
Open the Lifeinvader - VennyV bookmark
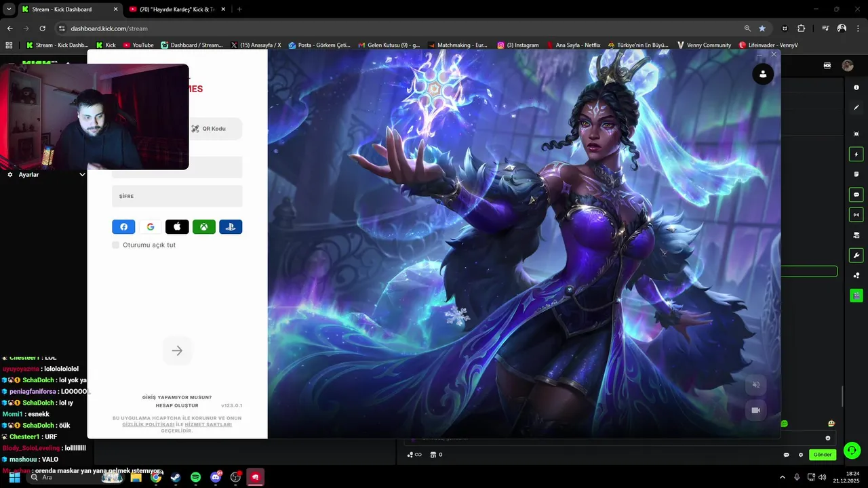tap(768, 45)
